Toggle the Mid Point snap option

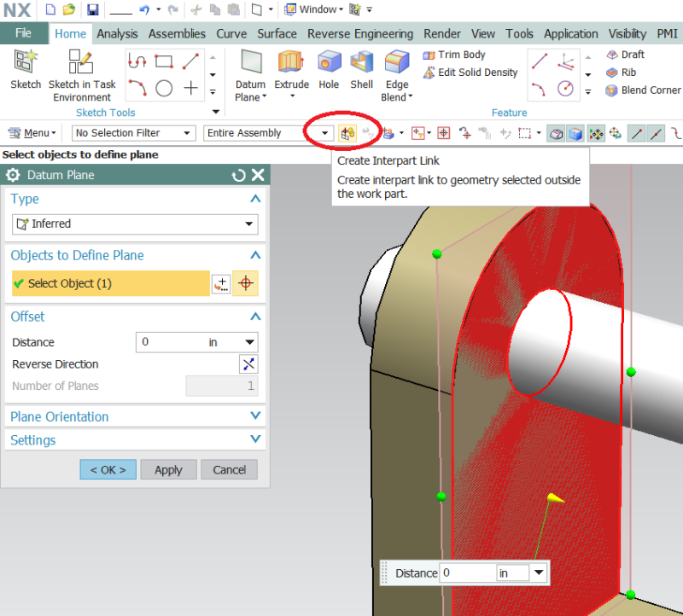pyautogui.click(x=656, y=134)
